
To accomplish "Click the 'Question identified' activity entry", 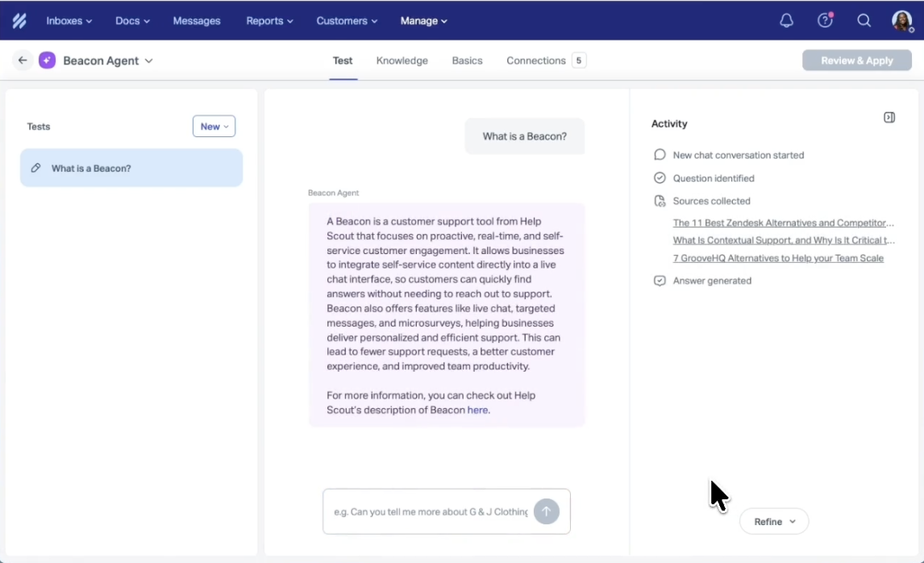I will click(714, 178).
